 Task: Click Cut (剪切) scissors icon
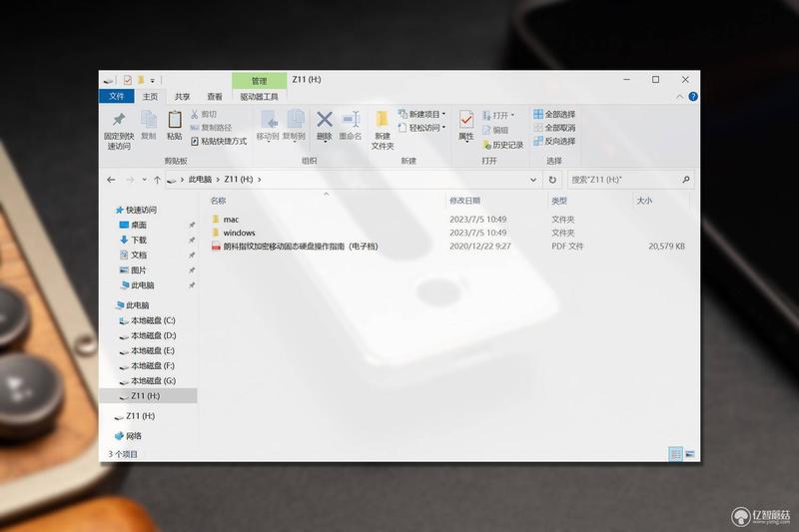[x=194, y=114]
